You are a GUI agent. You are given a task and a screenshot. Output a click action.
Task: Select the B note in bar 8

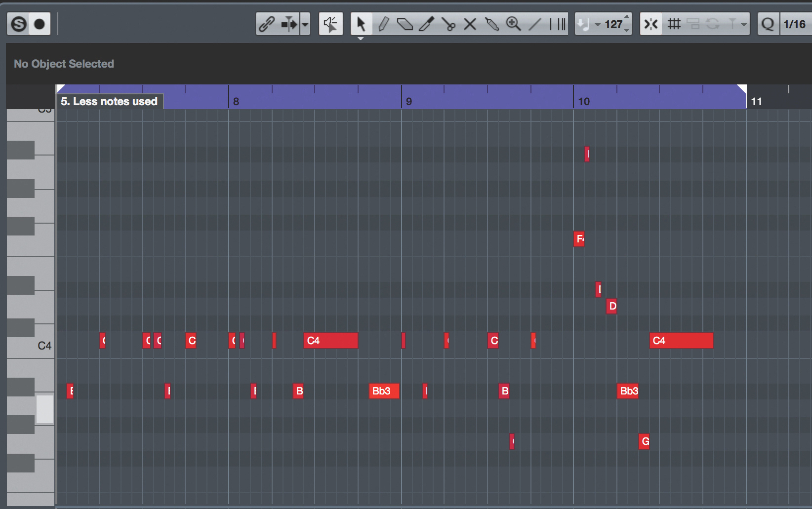click(298, 391)
